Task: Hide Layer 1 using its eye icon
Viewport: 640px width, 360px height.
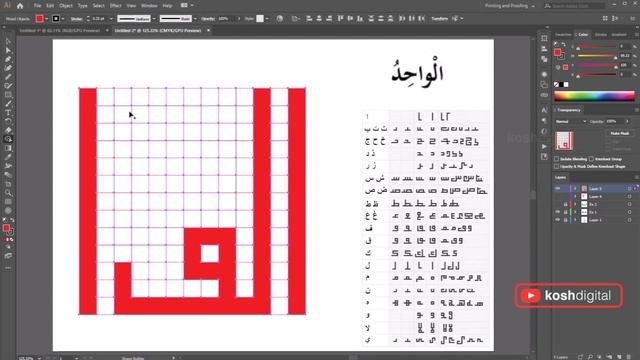Action: tap(558, 220)
